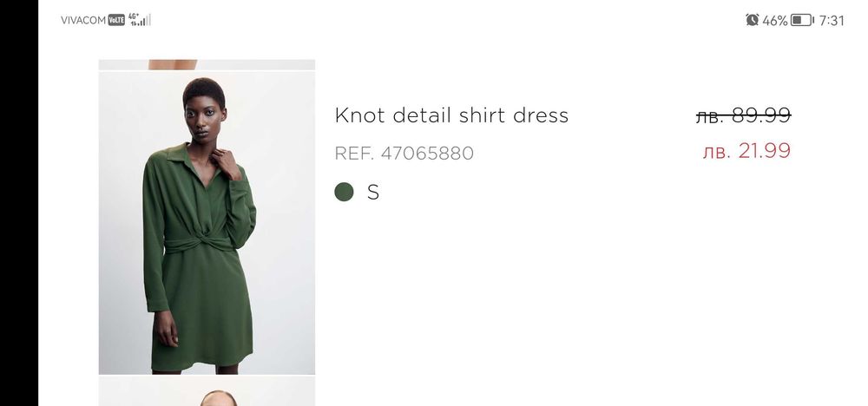Tap the black letterbox bar beside the page
Viewport: 868px width, 406px height.
coord(19,203)
